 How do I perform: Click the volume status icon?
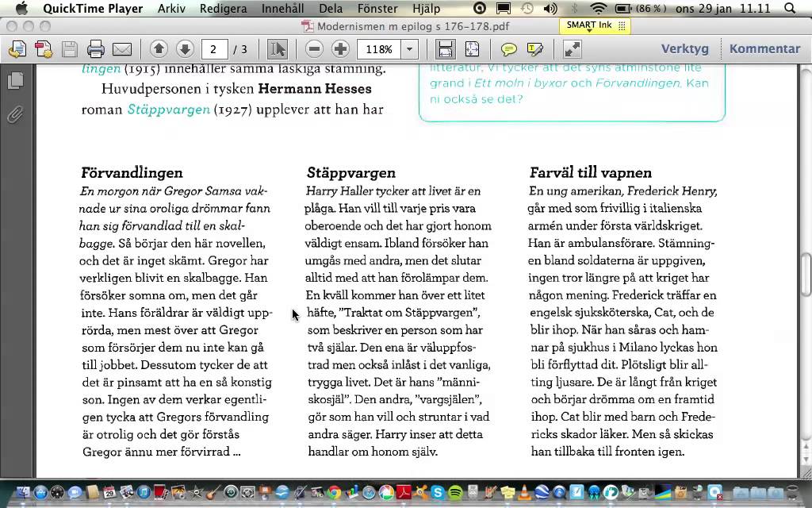[x=550, y=8]
